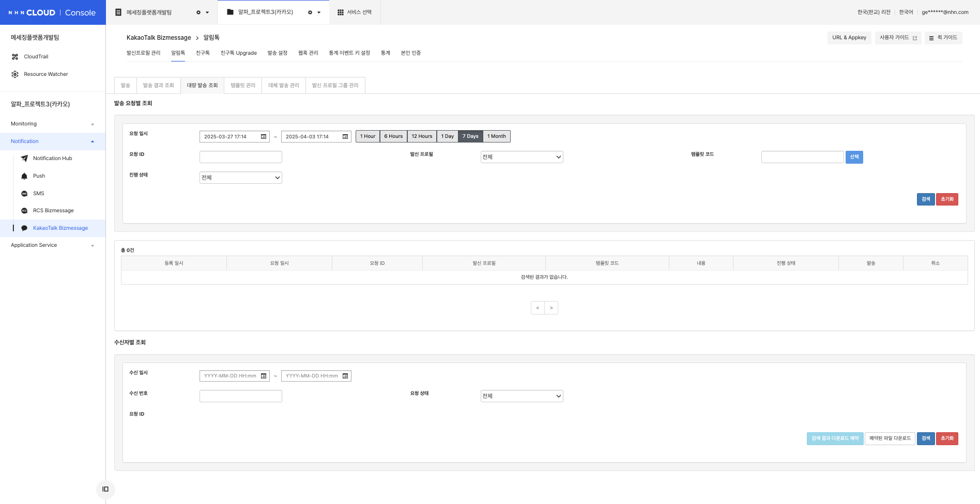Open the Resource Watcher sidebar icon
The height and width of the screenshot is (504, 980).
tap(15, 74)
